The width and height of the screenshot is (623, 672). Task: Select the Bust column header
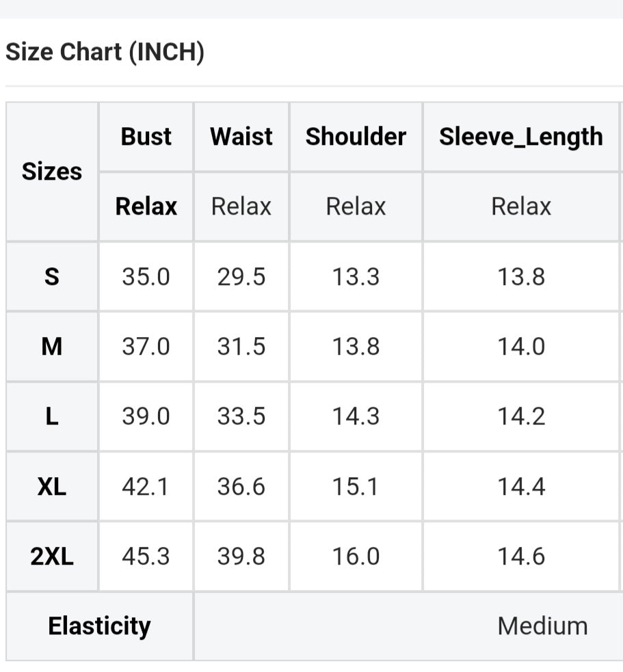146,137
